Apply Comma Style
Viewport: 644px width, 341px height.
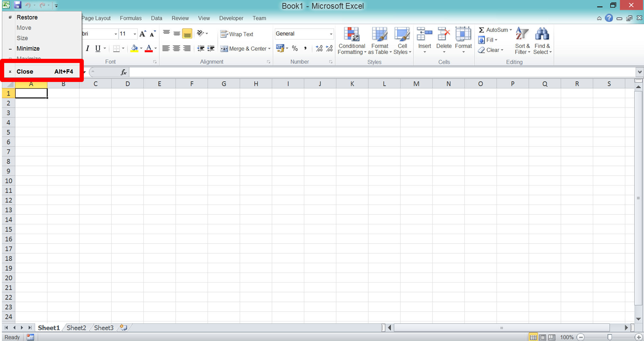pyautogui.click(x=305, y=49)
